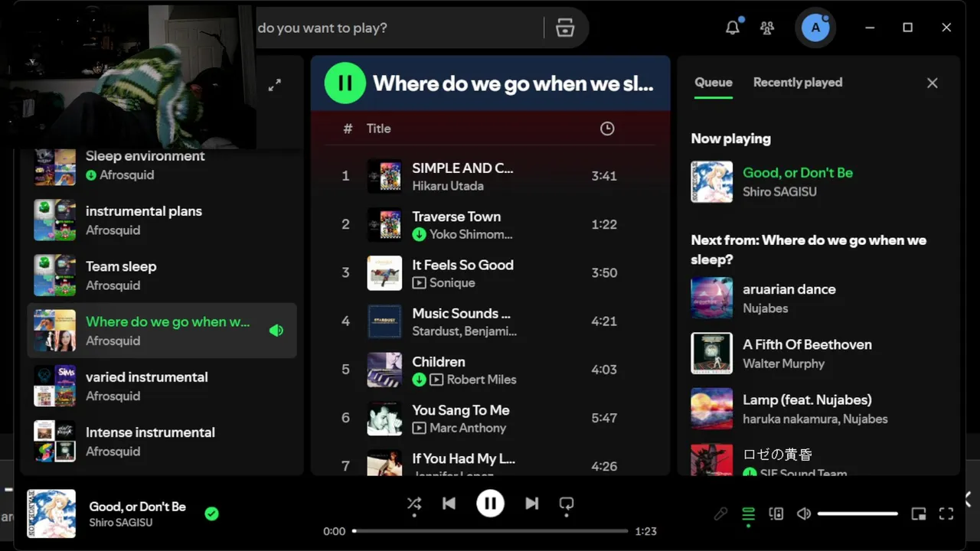Expand the library panel with the arrows icon
Screen dimensions: 980x551
click(x=275, y=85)
